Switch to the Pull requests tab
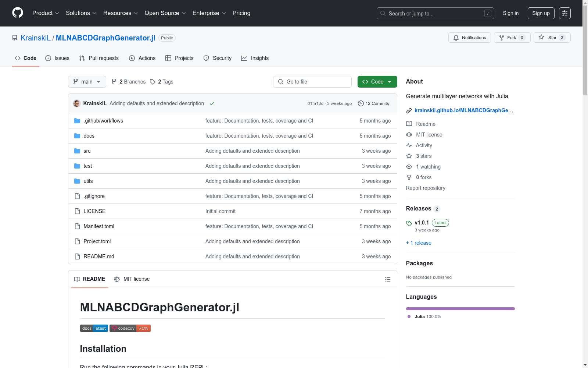The height and width of the screenshot is (368, 588). coord(99,58)
